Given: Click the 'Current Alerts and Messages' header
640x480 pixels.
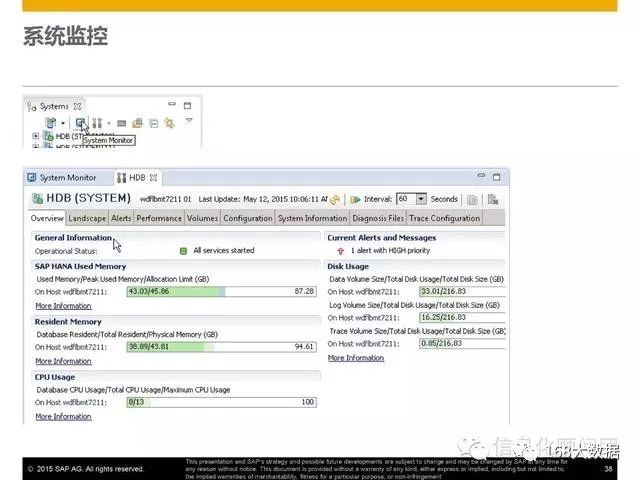Looking at the screenshot, I should [382, 238].
